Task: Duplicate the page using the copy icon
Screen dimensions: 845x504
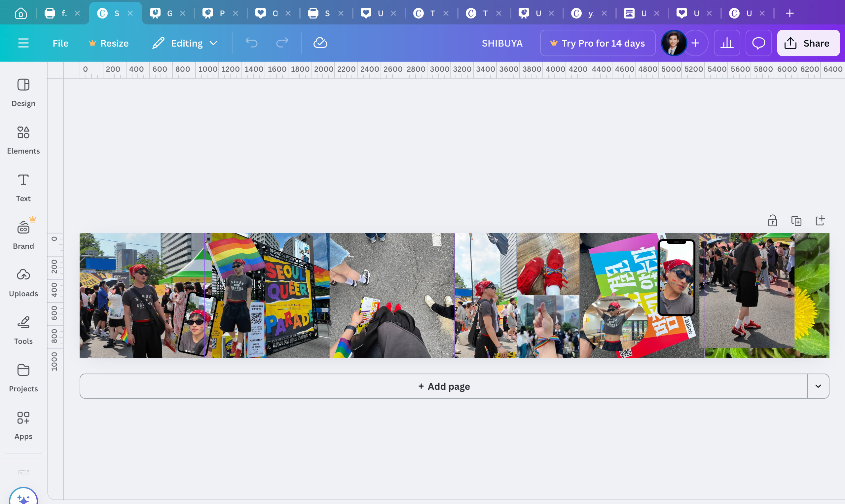Action: [796, 221]
